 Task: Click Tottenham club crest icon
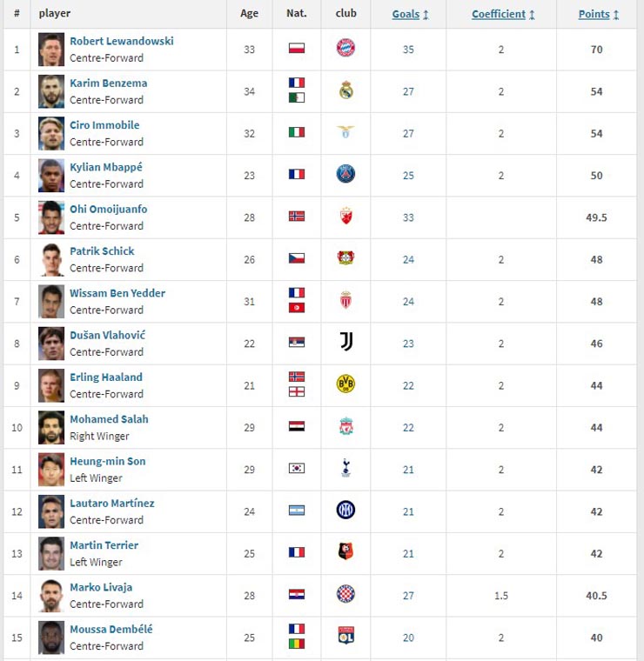point(345,468)
